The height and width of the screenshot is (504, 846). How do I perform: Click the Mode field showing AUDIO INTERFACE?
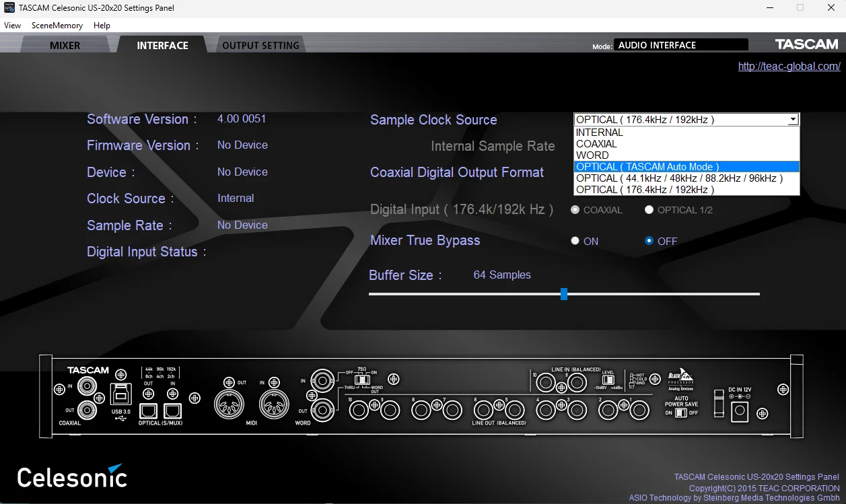coord(680,45)
